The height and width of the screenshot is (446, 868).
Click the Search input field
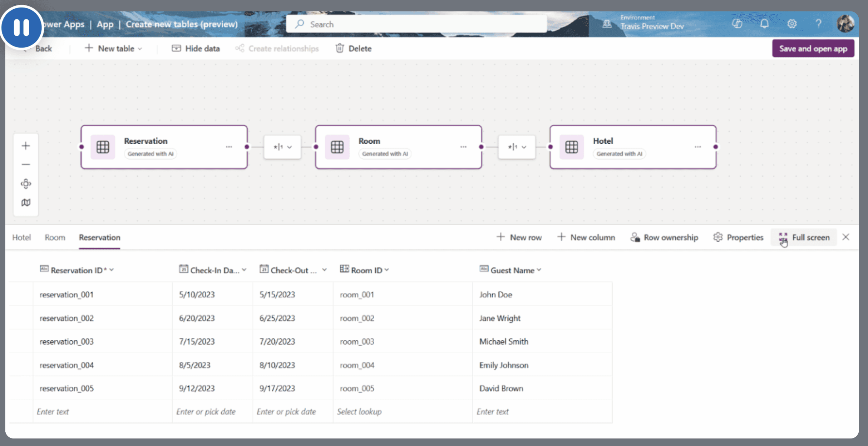click(416, 24)
